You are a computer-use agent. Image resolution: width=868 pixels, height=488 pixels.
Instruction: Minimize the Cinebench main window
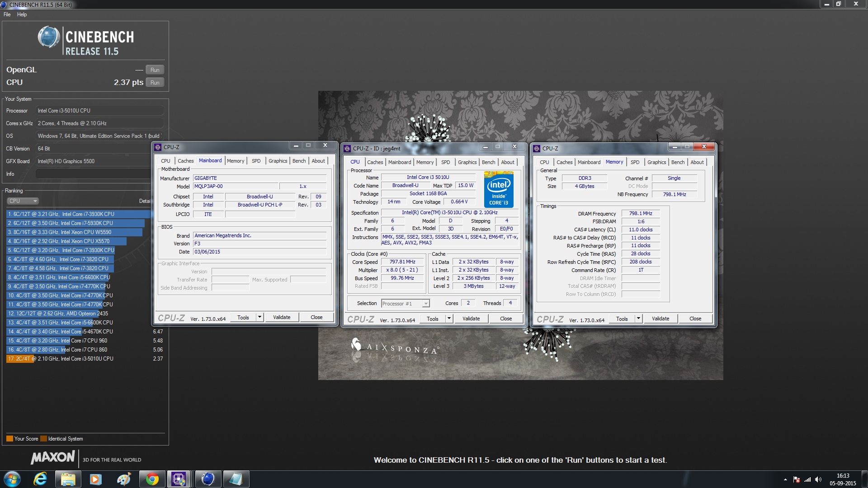tap(826, 4)
